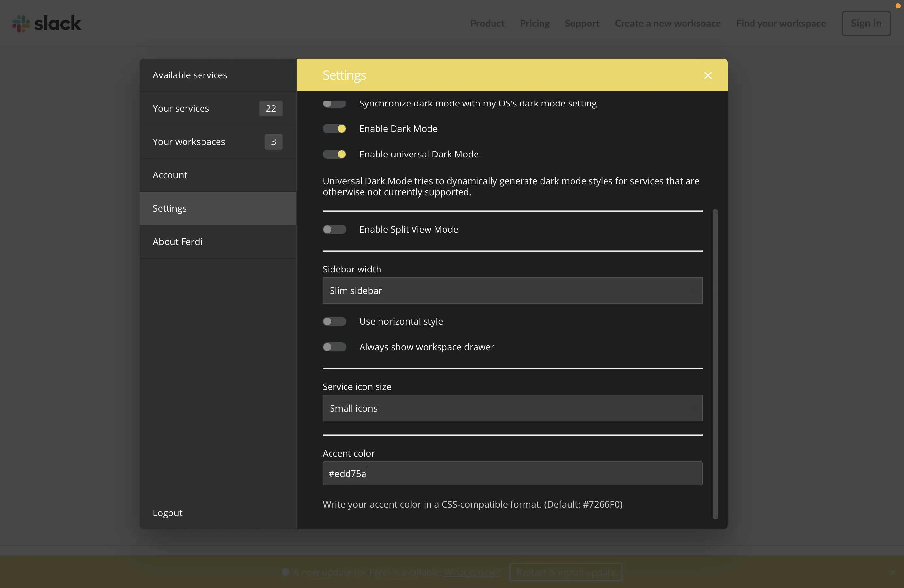
Task: Open the Sidebar width dropdown
Action: click(512, 291)
